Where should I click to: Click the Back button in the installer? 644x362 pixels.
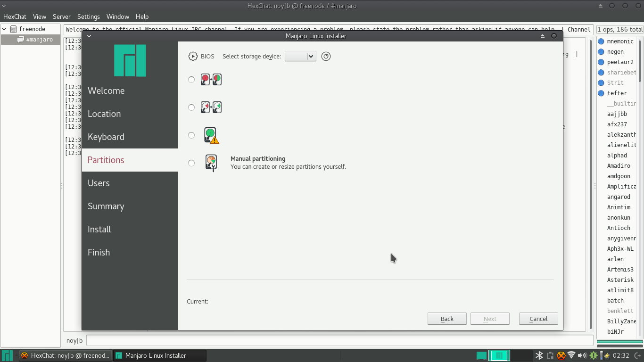pyautogui.click(x=447, y=319)
